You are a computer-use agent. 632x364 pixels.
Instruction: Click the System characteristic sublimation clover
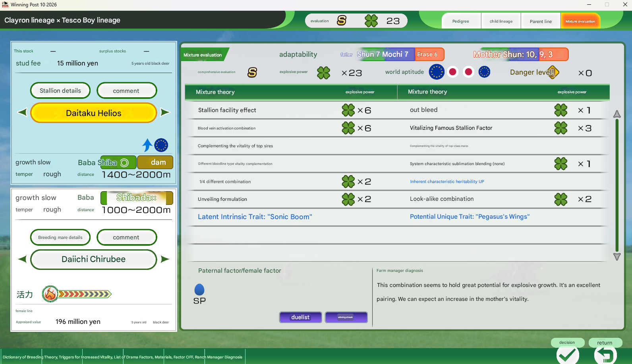pyautogui.click(x=561, y=164)
